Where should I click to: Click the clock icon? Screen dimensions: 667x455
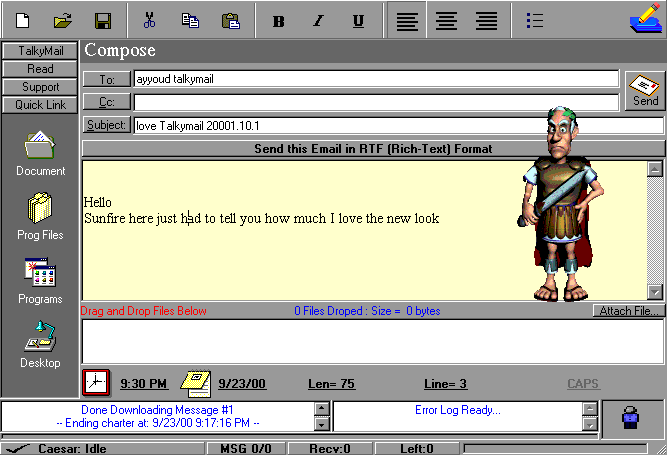[x=96, y=382]
